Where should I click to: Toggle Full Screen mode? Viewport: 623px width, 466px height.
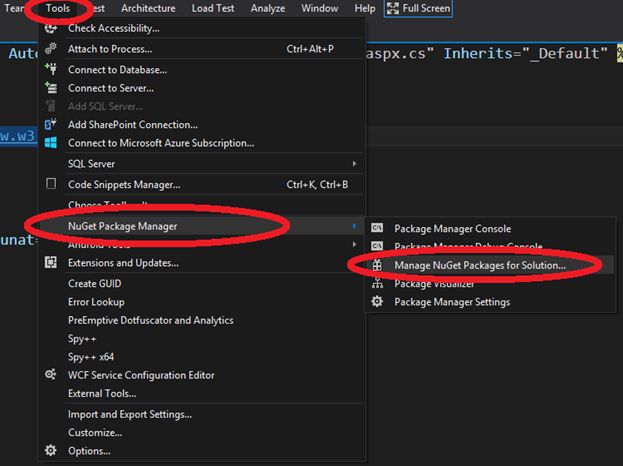coord(418,9)
